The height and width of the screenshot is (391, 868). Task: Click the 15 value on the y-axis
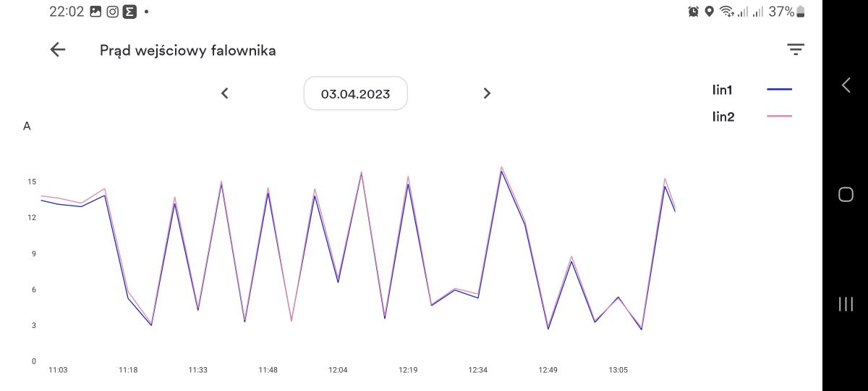click(32, 182)
